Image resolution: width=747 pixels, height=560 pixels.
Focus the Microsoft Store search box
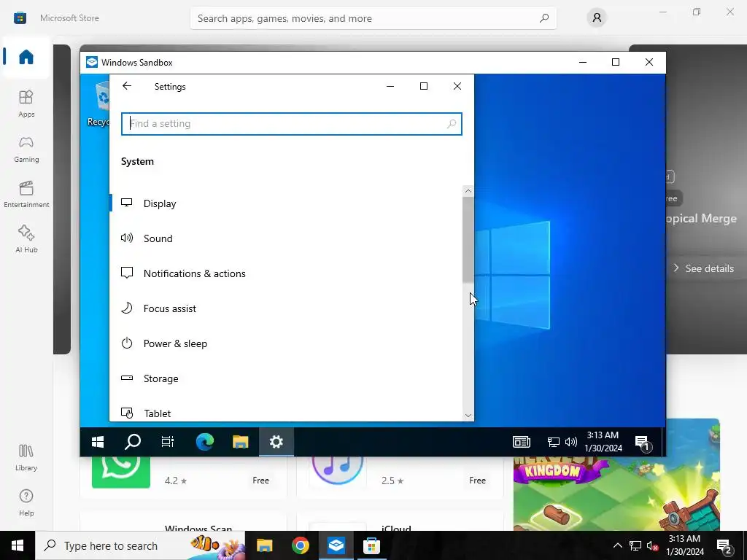(373, 18)
